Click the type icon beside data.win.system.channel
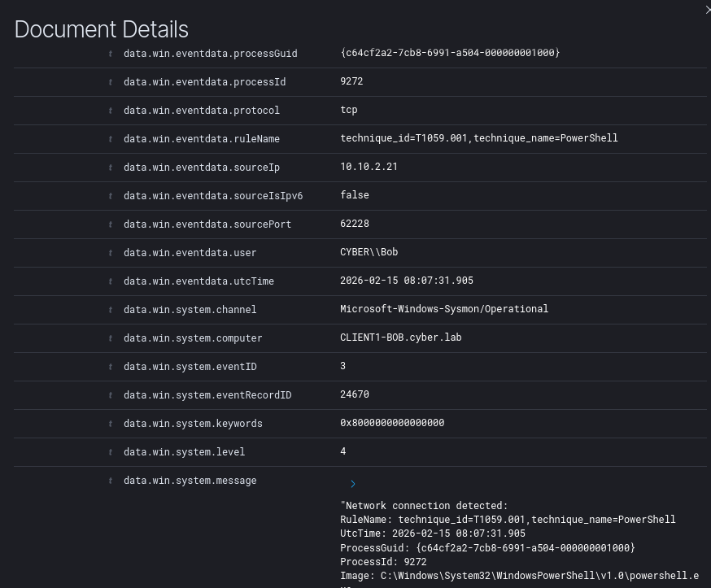Viewport: 711px width, 588px height. click(111, 310)
